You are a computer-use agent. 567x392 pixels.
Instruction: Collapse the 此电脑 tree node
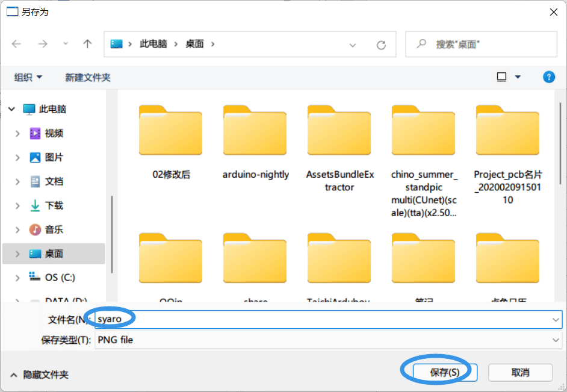11,109
